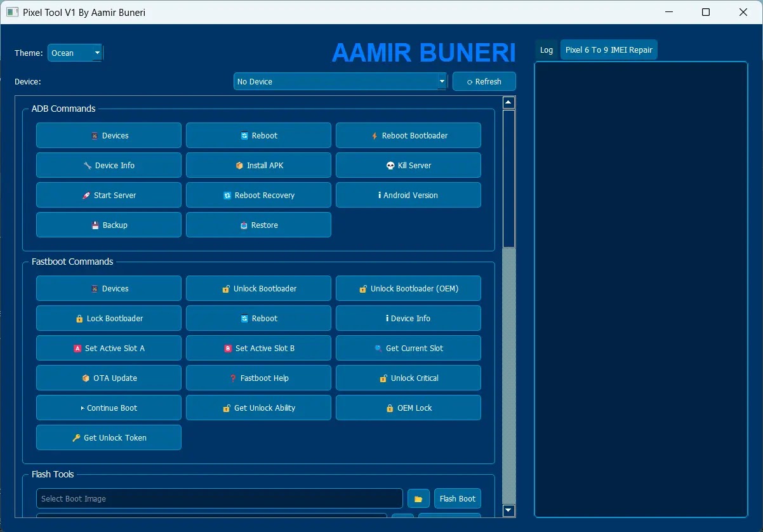This screenshot has width=763, height=532.
Task: Click the Select Boot Image field
Action: pyautogui.click(x=220, y=498)
